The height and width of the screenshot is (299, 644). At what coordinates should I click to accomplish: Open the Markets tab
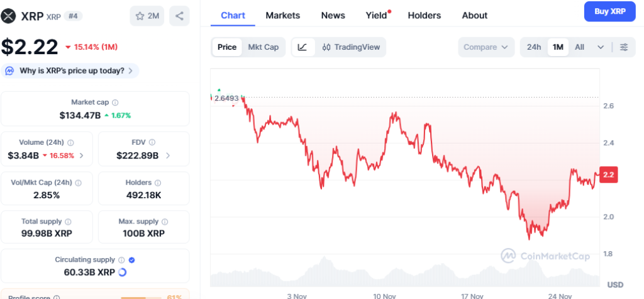[283, 15]
